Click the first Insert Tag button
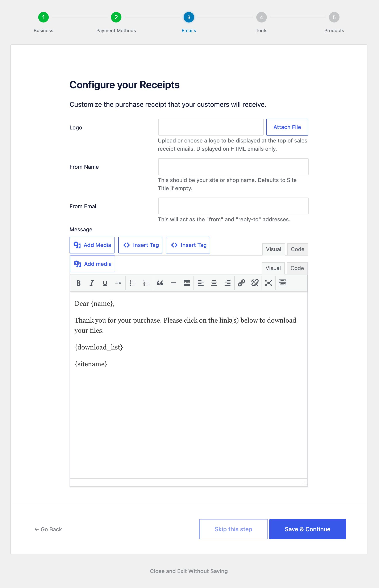Screen dimensions: 379x588 pos(140,245)
